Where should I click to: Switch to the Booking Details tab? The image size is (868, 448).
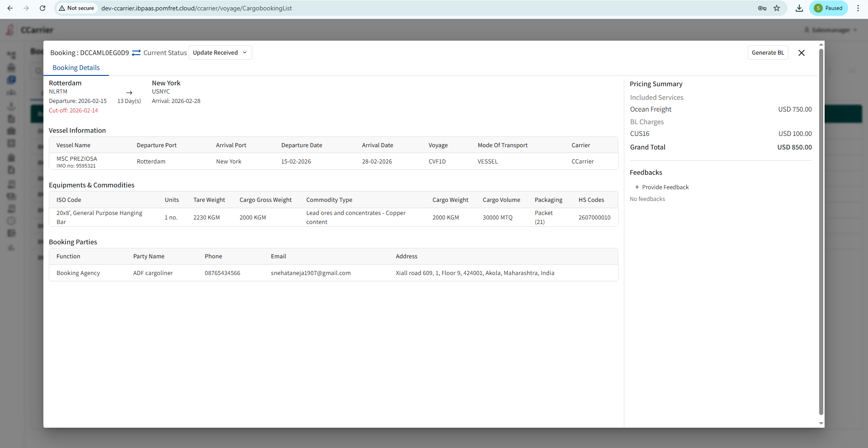click(x=76, y=68)
